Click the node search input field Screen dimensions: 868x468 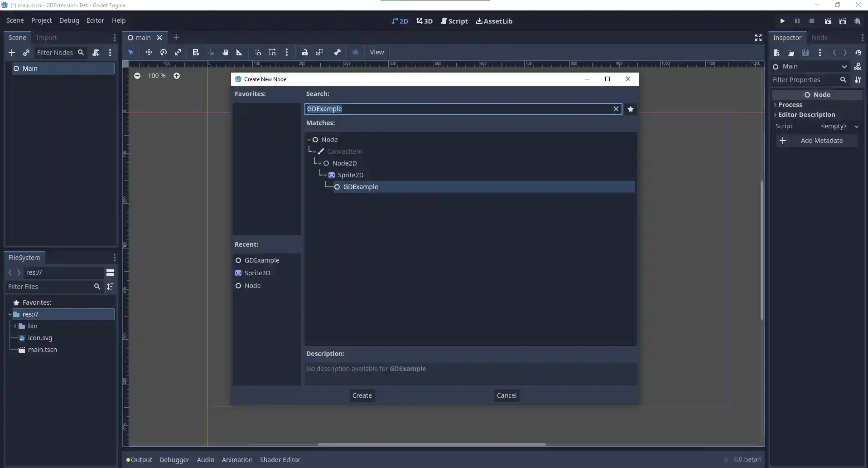click(453, 109)
